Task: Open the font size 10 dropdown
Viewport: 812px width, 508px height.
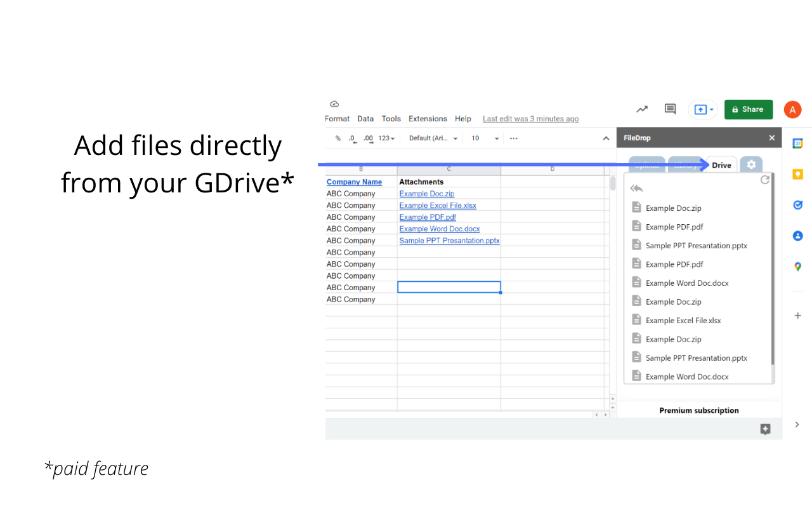Action: coord(485,138)
